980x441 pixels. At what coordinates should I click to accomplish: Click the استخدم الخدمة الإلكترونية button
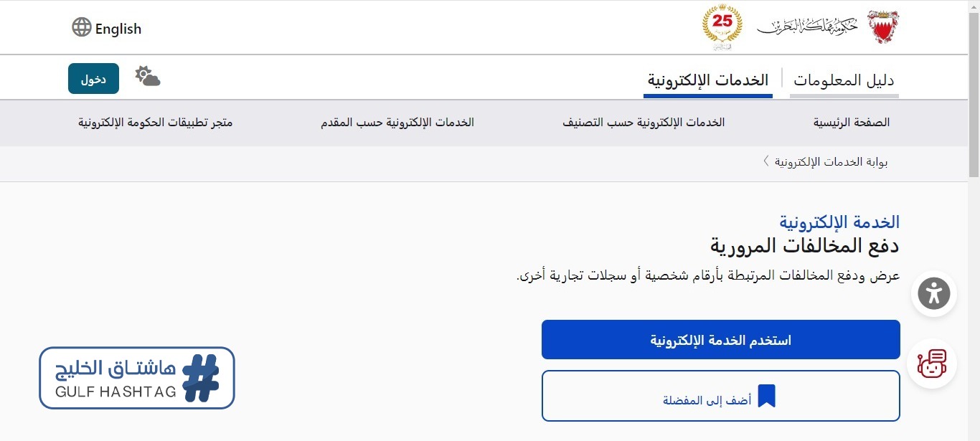[x=720, y=340]
